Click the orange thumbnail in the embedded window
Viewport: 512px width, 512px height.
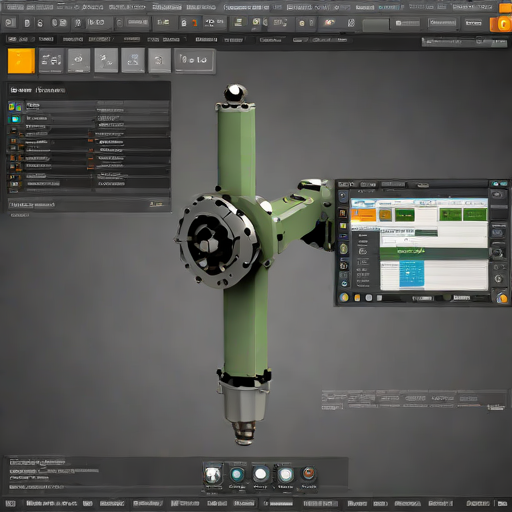coord(364,214)
